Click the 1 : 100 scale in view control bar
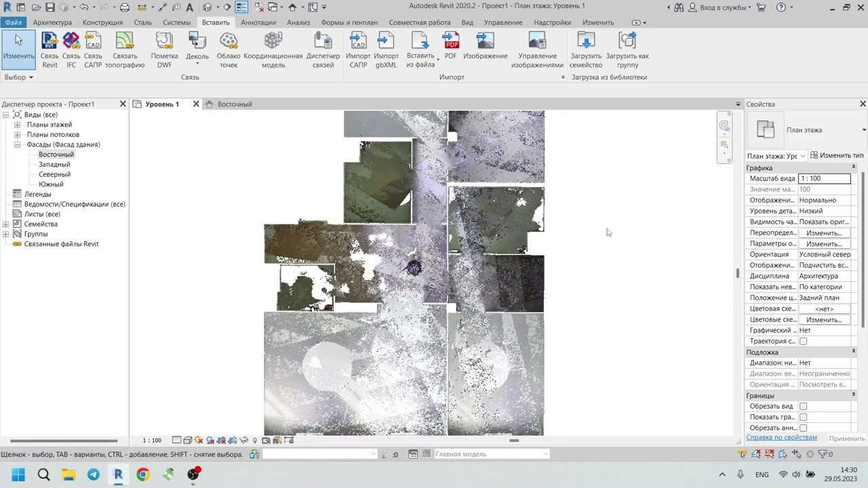868x488 pixels. click(x=152, y=441)
